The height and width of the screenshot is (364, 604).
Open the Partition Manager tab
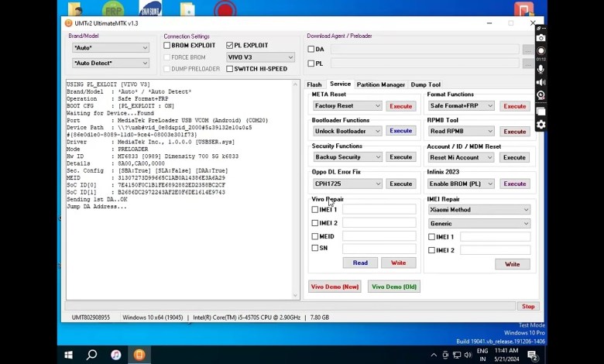click(380, 84)
